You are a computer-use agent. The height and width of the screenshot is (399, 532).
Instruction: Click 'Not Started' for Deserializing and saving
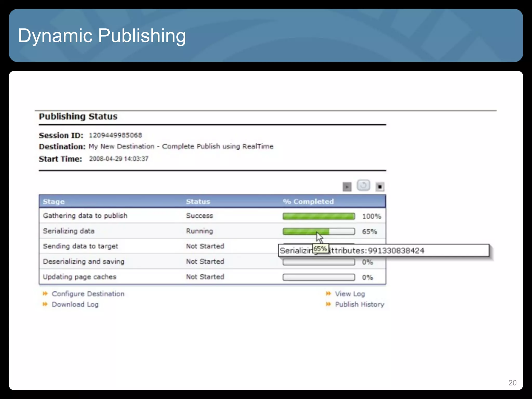coord(205,262)
